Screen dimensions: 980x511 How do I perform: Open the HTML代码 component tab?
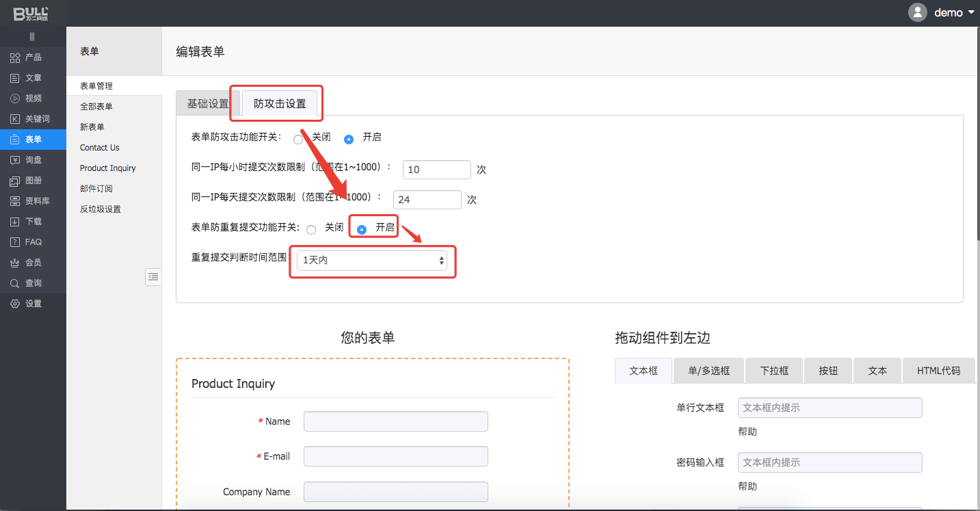pos(938,371)
